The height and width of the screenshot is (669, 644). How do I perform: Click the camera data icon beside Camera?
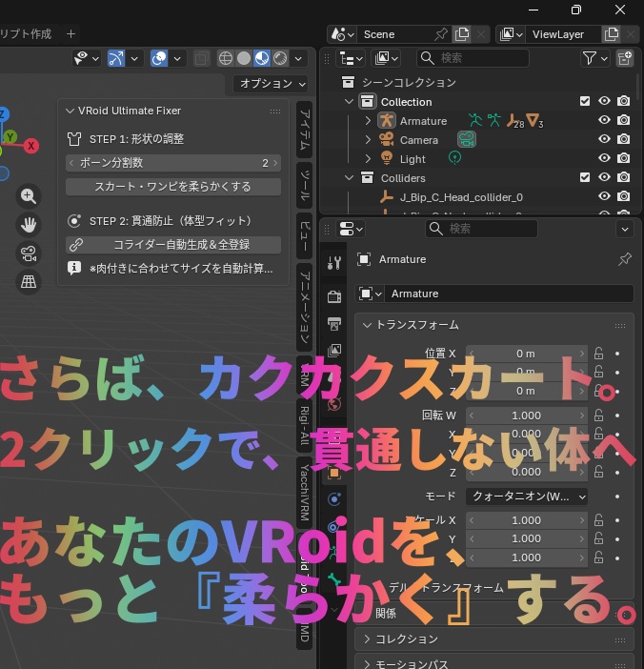click(467, 139)
